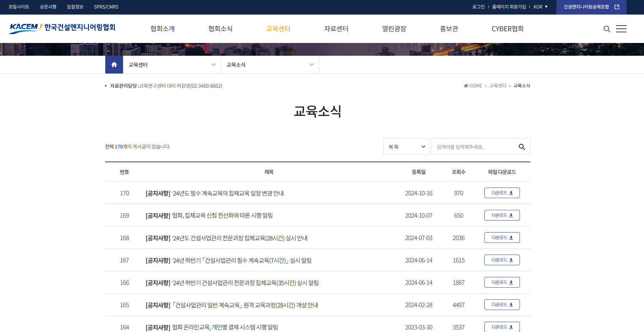The width and height of the screenshot is (644, 332).
Task: Open the 자료센터 main menu
Action: coord(336,29)
